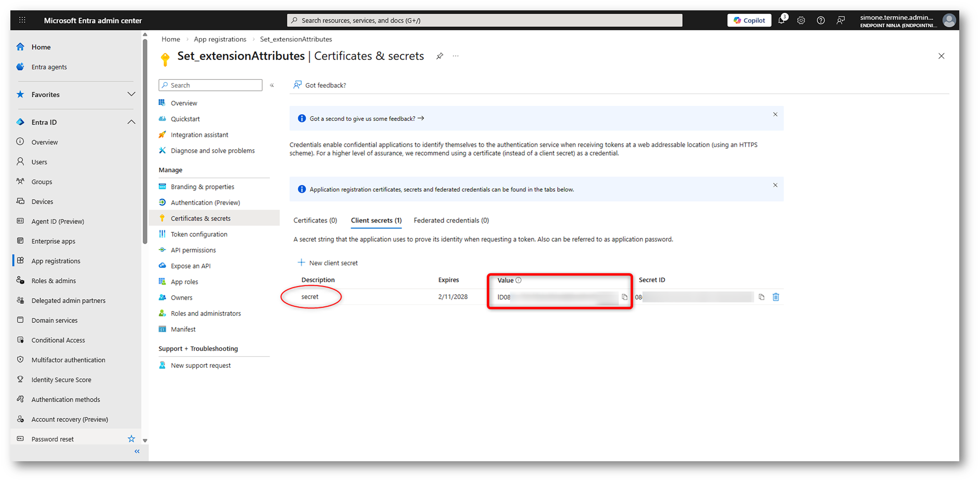Focus the global search box
Screen dimensions: 980x482
click(485, 20)
